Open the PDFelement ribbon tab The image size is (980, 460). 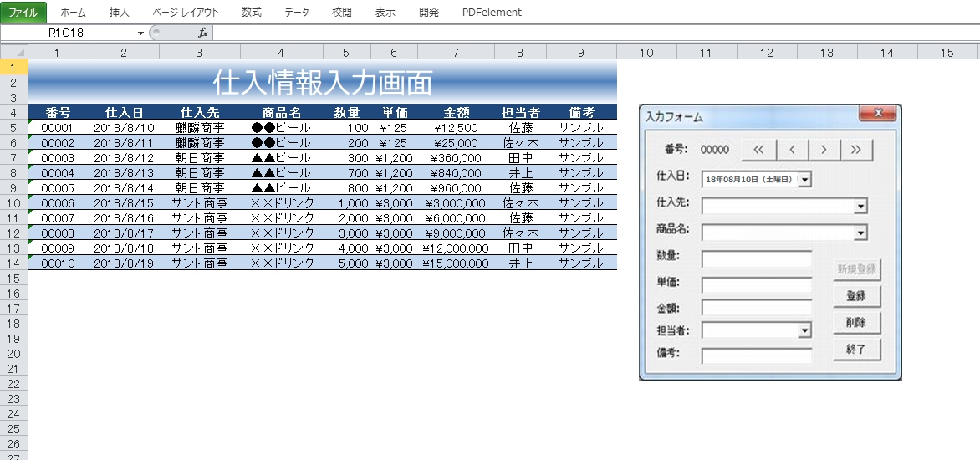492,12
